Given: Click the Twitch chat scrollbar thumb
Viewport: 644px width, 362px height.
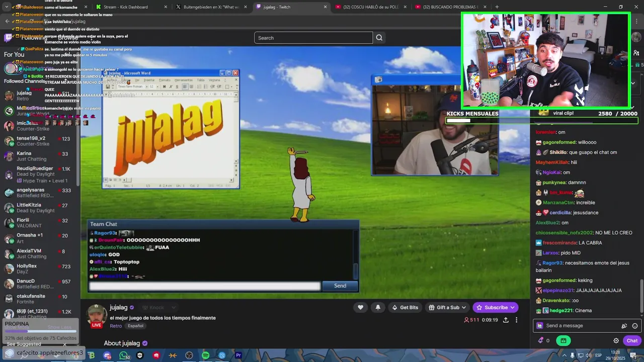Looking at the screenshot, I should pos(641,296).
